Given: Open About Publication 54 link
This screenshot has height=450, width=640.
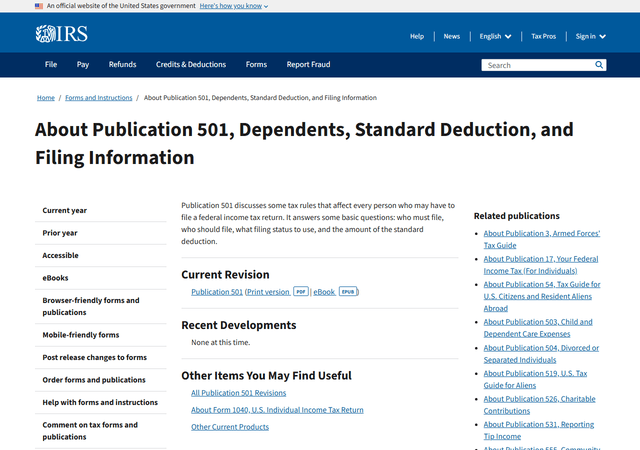Looking at the screenshot, I should [x=542, y=296].
